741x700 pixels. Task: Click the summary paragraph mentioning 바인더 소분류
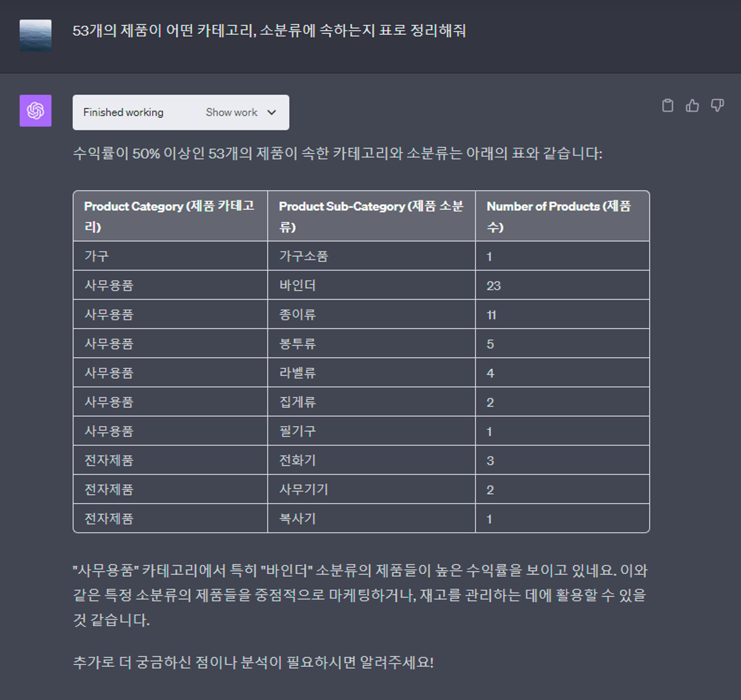click(x=360, y=595)
